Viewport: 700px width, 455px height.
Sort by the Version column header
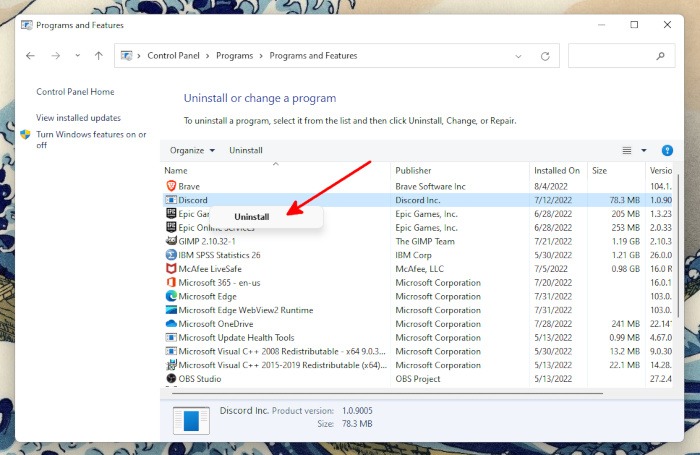661,170
